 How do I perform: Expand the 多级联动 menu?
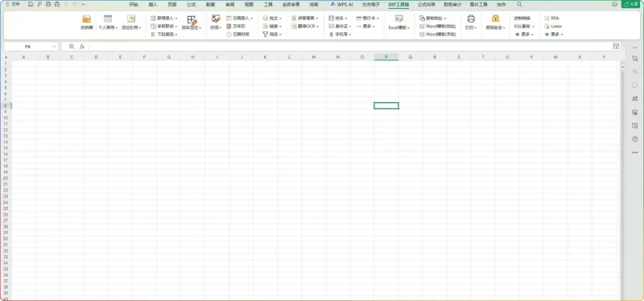point(164,26)
